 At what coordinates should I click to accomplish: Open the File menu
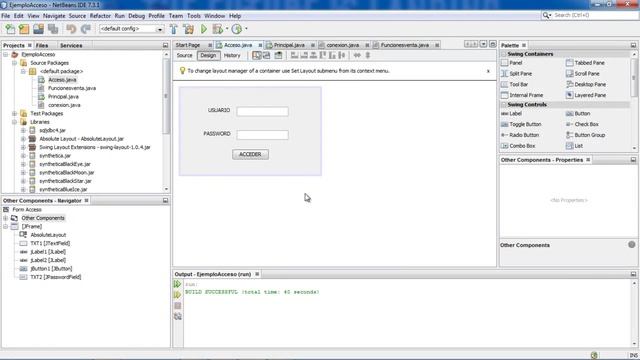pos(6,16)
